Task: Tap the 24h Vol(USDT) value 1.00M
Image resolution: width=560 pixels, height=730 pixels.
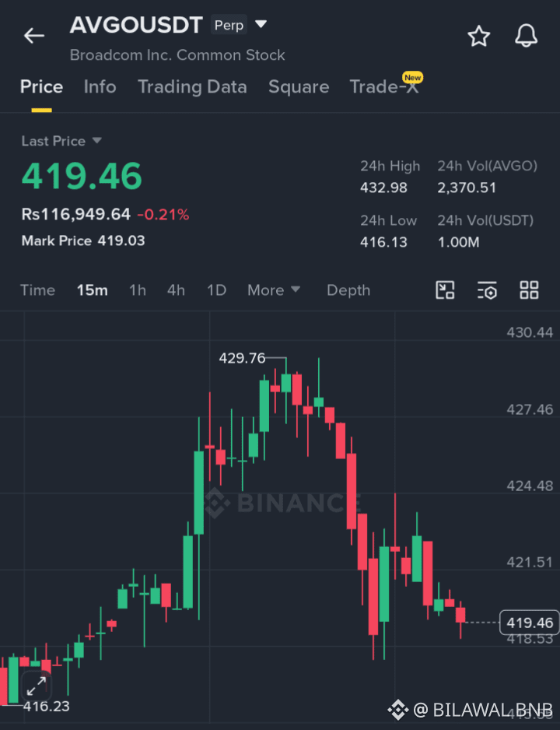Action: tap(458, 242)
